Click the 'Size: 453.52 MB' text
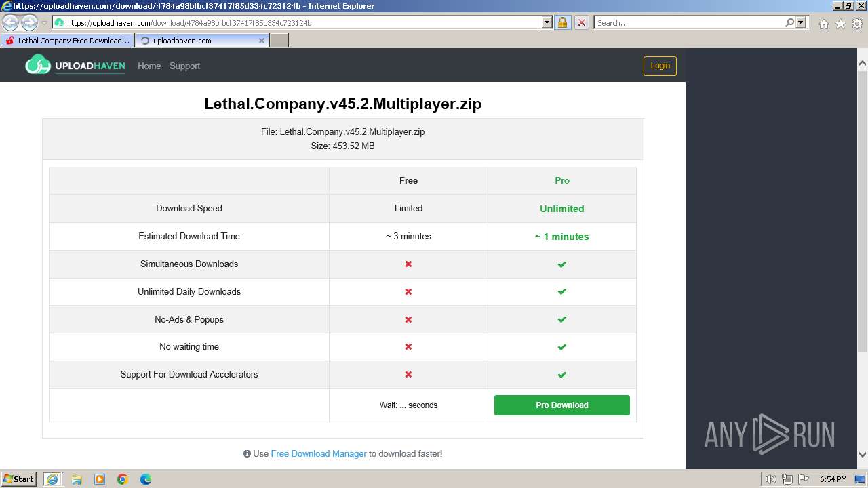The height and width of the screenshot is (488, 868). (342, 146)
